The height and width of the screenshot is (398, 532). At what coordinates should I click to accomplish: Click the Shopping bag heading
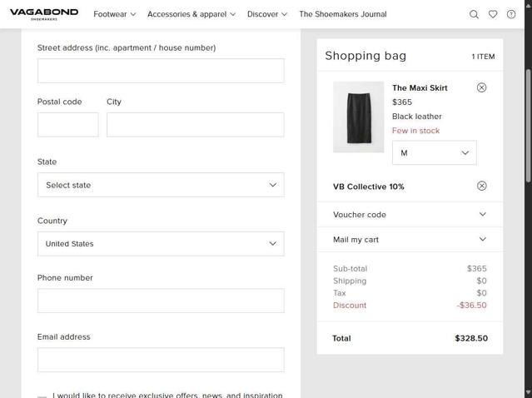point(365,56)
